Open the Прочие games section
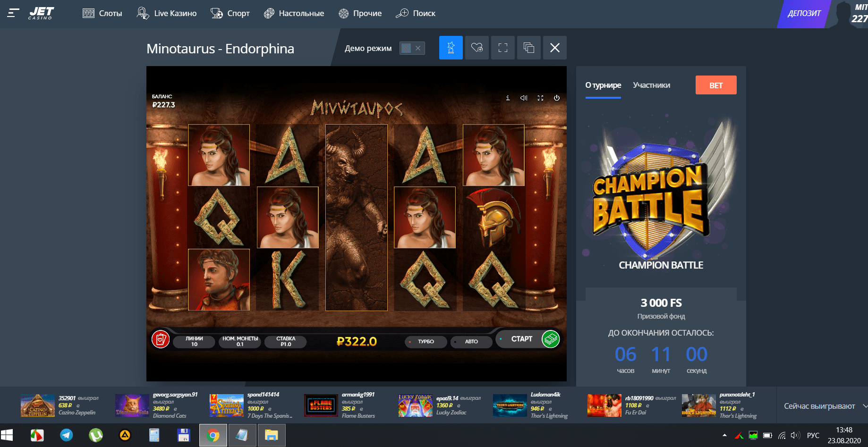868x447 pixels. (360, 13)
